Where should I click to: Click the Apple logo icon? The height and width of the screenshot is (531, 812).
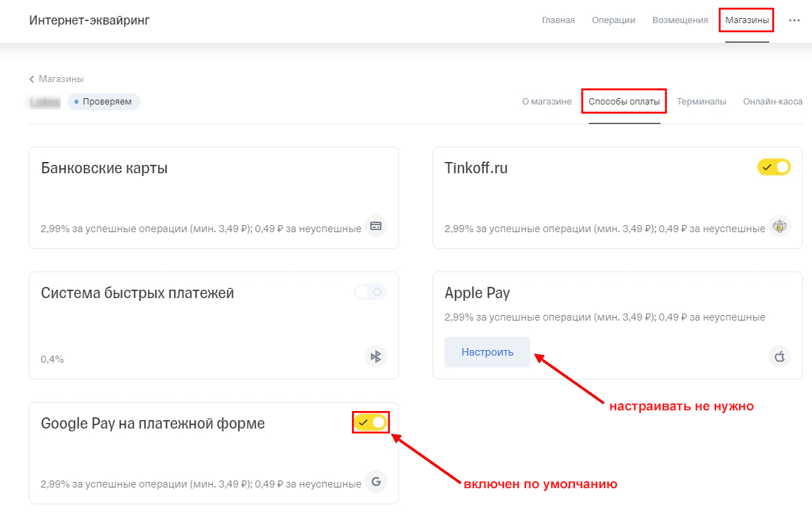(x=779, y=356)
